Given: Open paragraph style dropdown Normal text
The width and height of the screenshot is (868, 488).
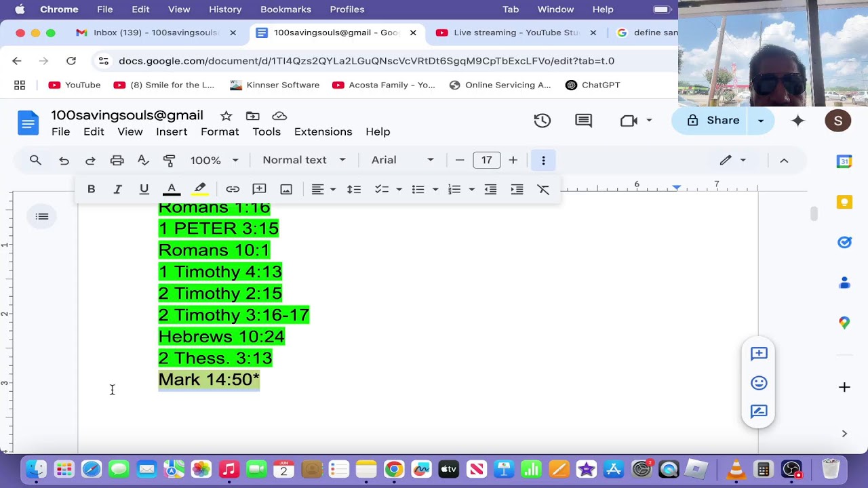Looking at the screenshot, I should tap(304, 160).
